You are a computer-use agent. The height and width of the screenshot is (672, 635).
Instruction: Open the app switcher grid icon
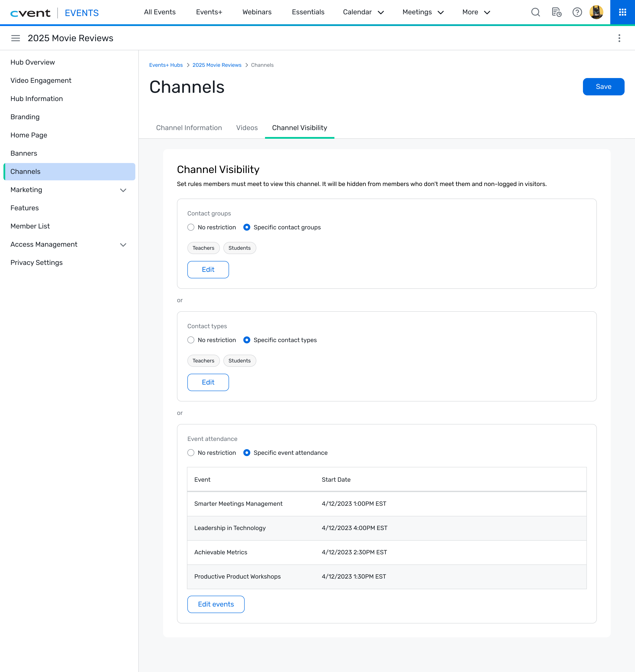coord(622,13)
